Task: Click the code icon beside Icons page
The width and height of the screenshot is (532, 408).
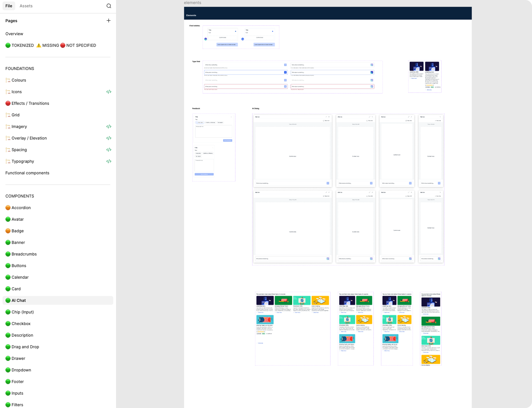Action: (109, 92)
